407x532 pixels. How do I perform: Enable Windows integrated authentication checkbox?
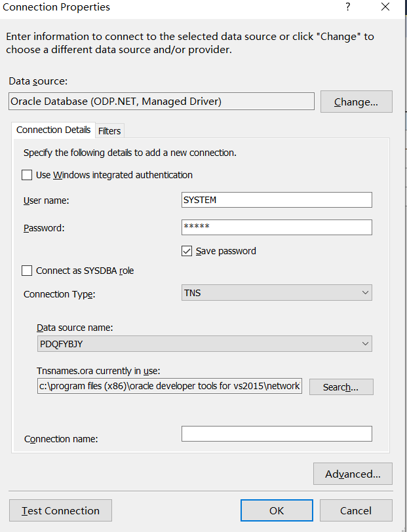pyautogui.click(x=27, y=175)
